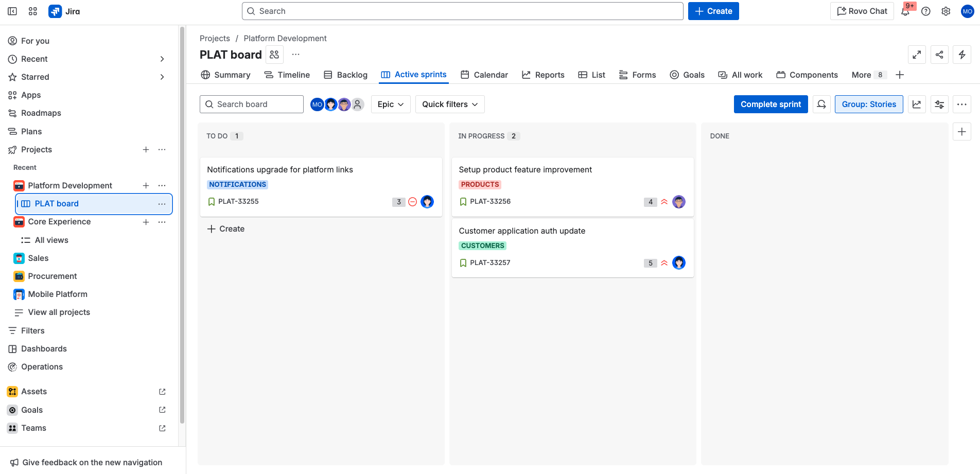Open the notifications bell icon
Image resolution: width=980 pixels, height=474 pixels.
[905, 11]
